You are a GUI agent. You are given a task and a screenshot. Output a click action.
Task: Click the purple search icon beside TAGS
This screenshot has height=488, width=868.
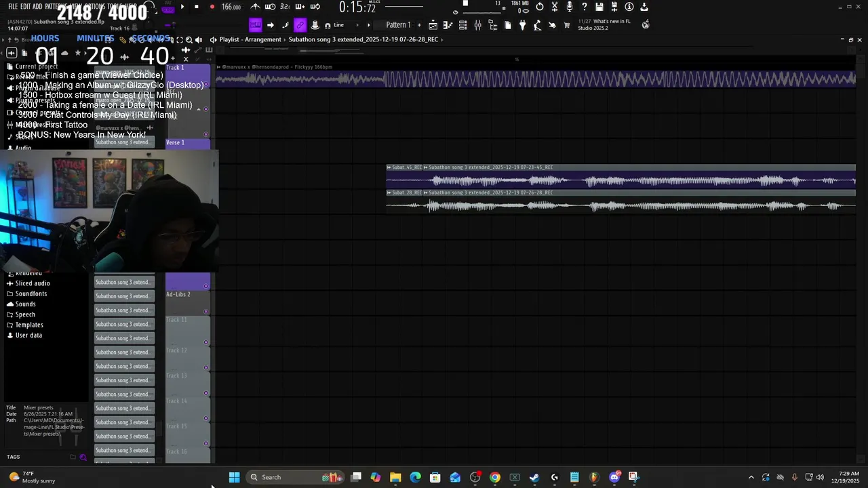click(83, 457)
